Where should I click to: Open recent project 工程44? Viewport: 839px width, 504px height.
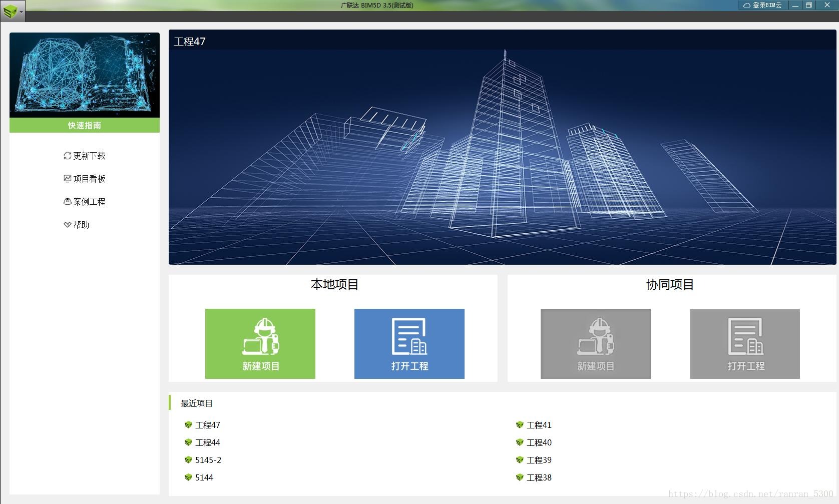pyautogui.click(x=208, y=442)
